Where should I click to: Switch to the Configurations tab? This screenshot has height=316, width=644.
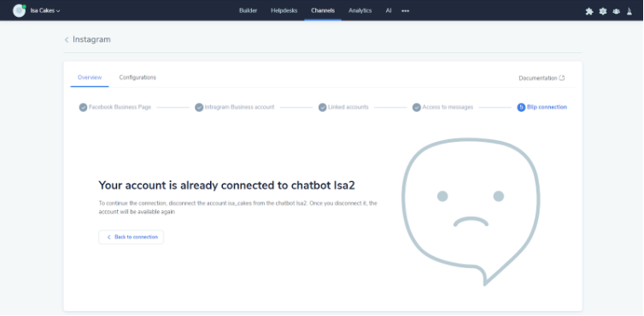click(138, 77)
